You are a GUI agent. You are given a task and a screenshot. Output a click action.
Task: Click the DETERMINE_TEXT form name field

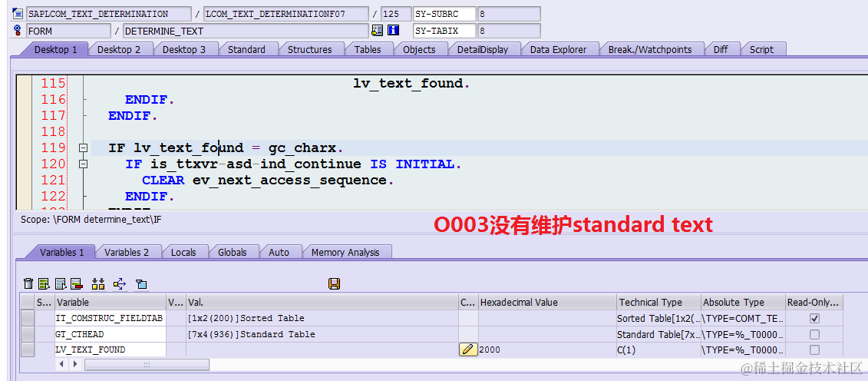pyautogui.click(x=246, y=31)
